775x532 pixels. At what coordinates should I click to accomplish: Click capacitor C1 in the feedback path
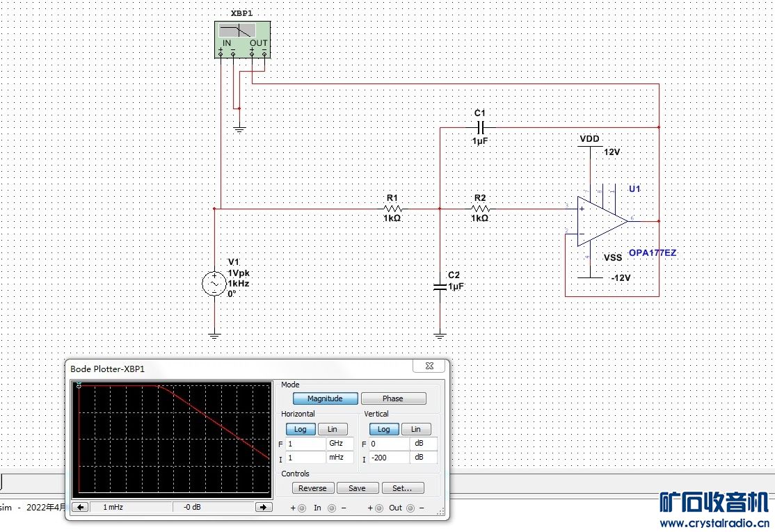(480, 127)
